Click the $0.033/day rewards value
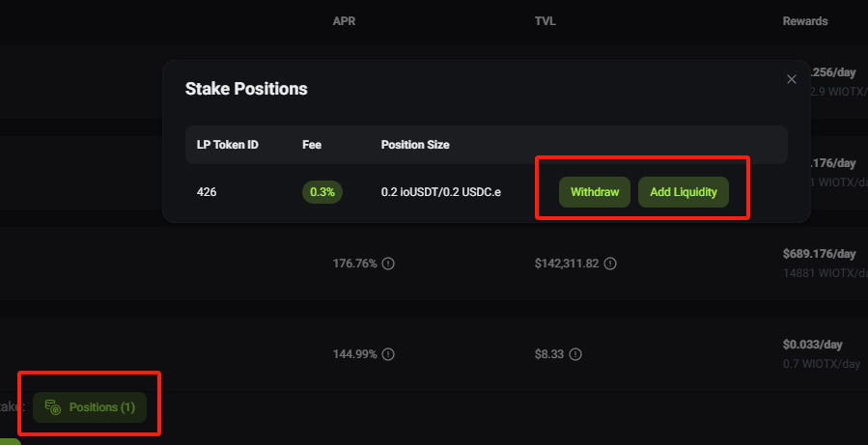Viewport: 868px width, 445px height. [x=813, y=346]
